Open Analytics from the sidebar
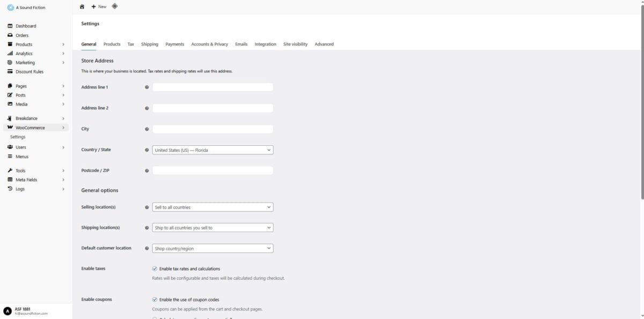This screenshot has height=319, width=644. [10, 53]
